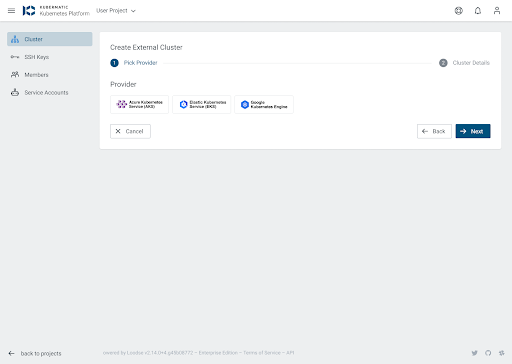Go back to projects

point(35,353)
